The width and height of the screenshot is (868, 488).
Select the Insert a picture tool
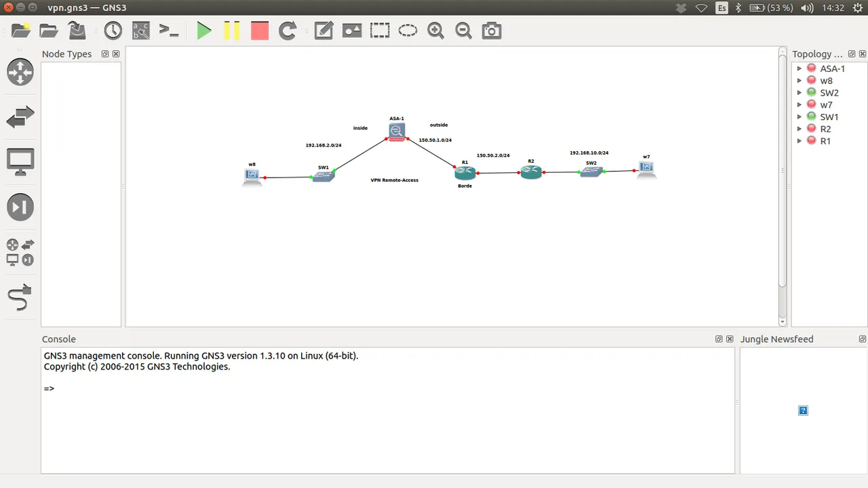click(352, 30)
